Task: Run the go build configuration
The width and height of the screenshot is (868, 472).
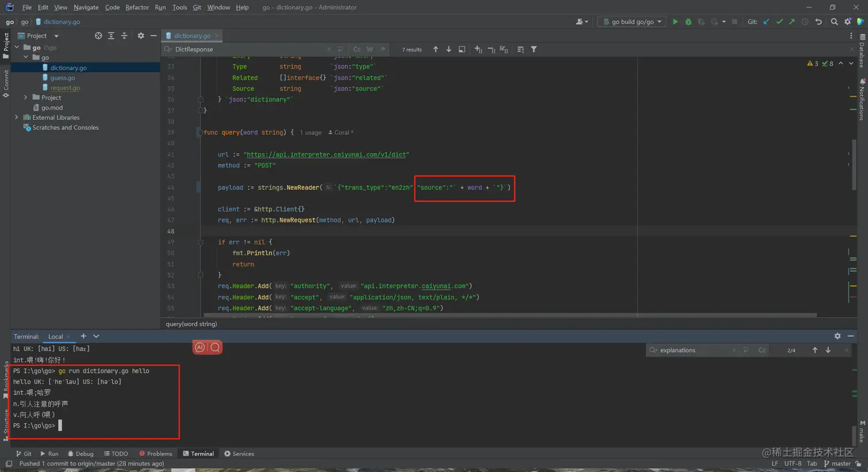Action: 675,22
